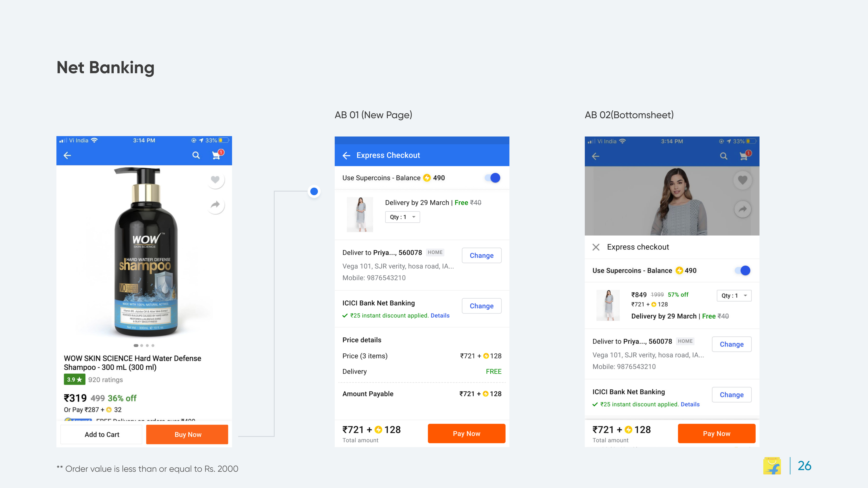Click 57% off label in bottomsheet
Image resolution: width=868 pixels, height=488 pixels.
[x=678, y=295]
